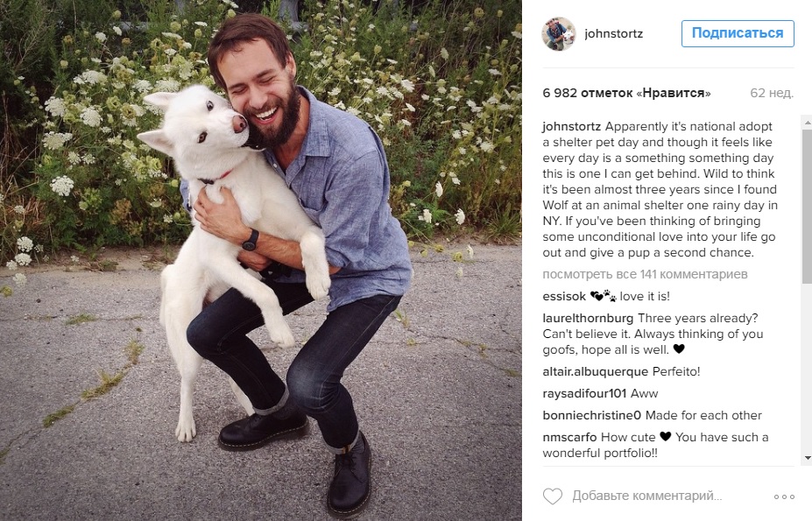Screen dimensions: 812x521
Task: Open johnstortz profile avatar picture
Action: pos(559,33)
